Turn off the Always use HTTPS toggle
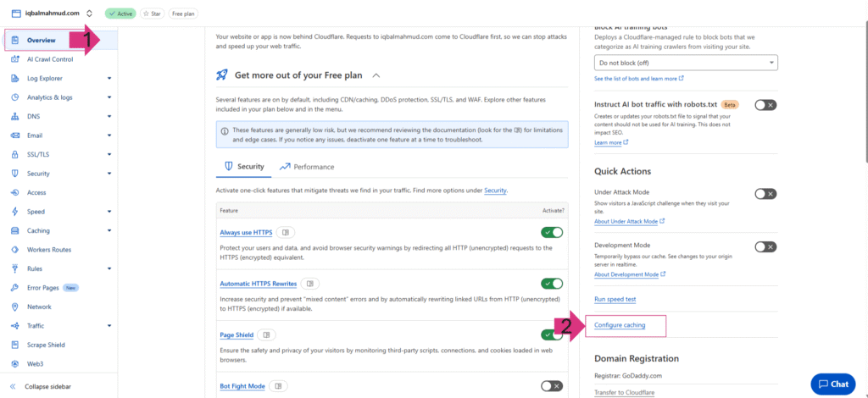Image resolution: width=868 pixels, height=398 pixels. point(552,233)
